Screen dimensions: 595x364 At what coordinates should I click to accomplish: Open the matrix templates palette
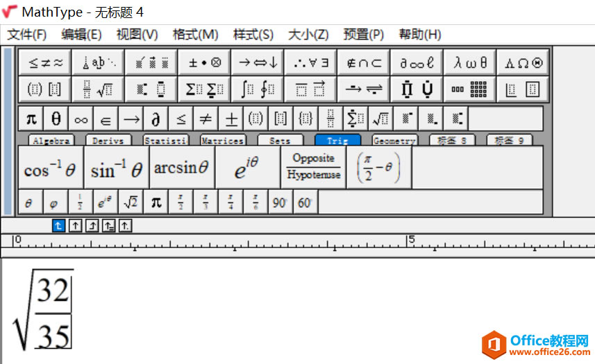click(470, 89)
